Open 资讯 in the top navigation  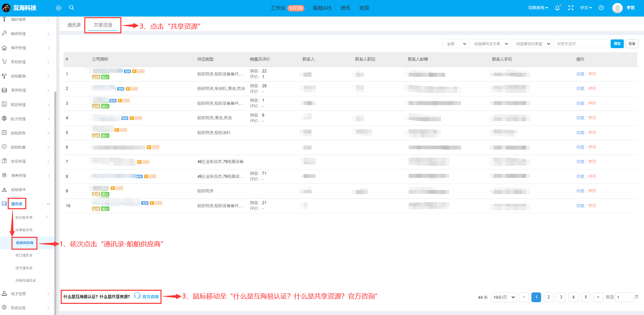tap(345, 8)
